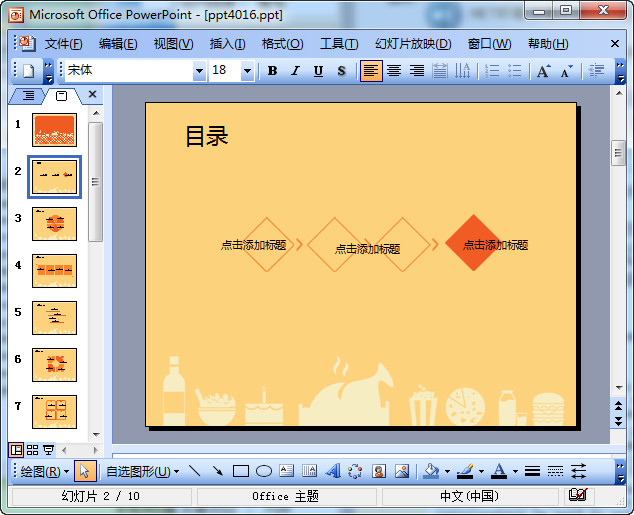Viewport: 634px width, 515px height.
Task: Insert a vertical Text Box
Action: pos(310,471)
